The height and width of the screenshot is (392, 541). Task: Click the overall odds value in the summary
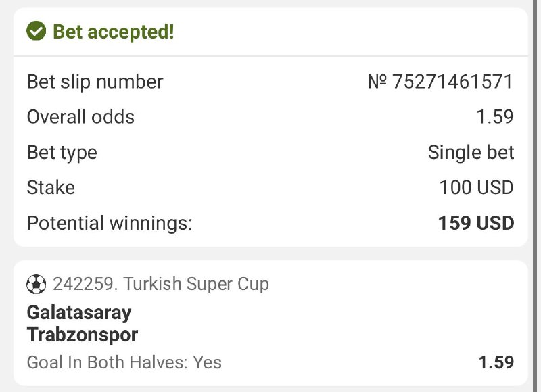(495, 117)
